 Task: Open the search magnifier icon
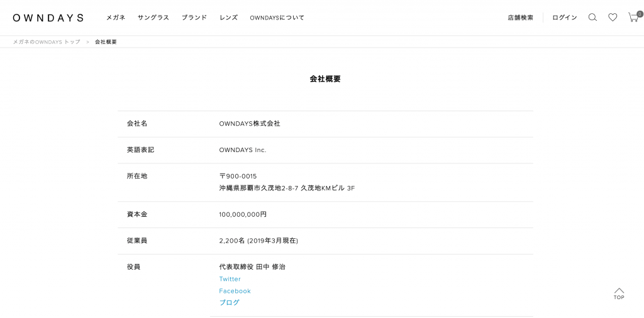[592, 17]
